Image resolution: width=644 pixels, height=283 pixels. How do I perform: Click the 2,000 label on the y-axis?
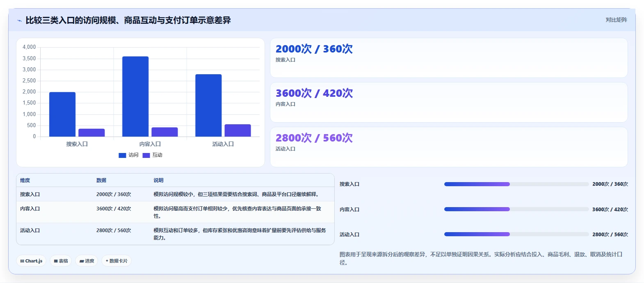(29, 92)
